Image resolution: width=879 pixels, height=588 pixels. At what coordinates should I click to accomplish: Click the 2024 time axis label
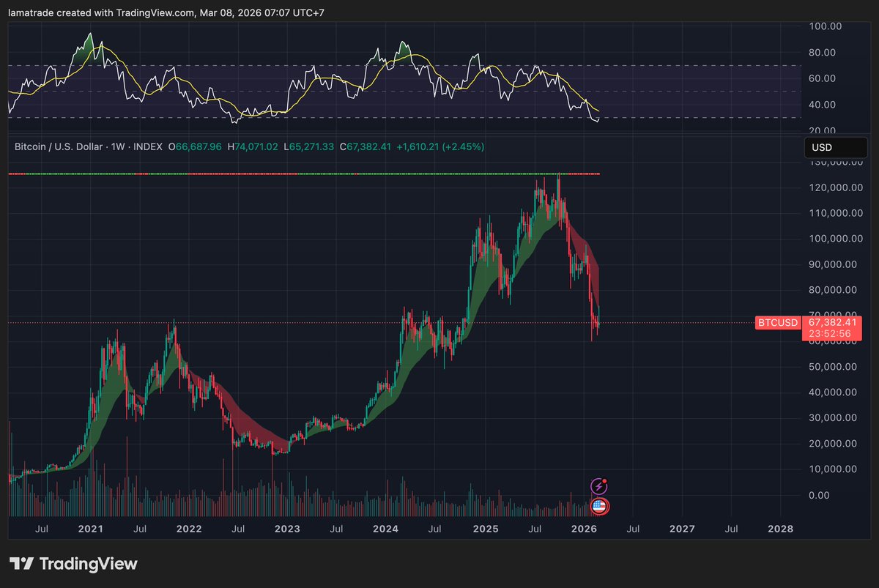click(x=386, y=528)
